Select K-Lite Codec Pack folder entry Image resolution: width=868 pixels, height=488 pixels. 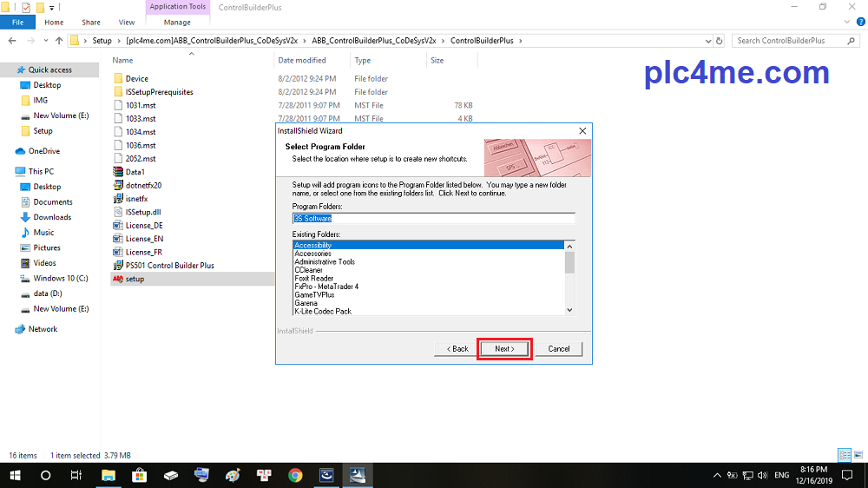[429, 312]
